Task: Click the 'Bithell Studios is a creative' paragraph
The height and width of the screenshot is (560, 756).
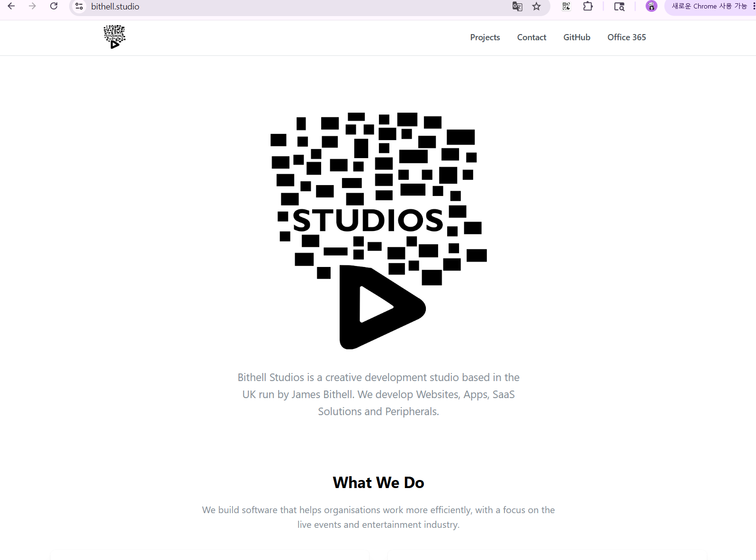Action: (378, 394)
